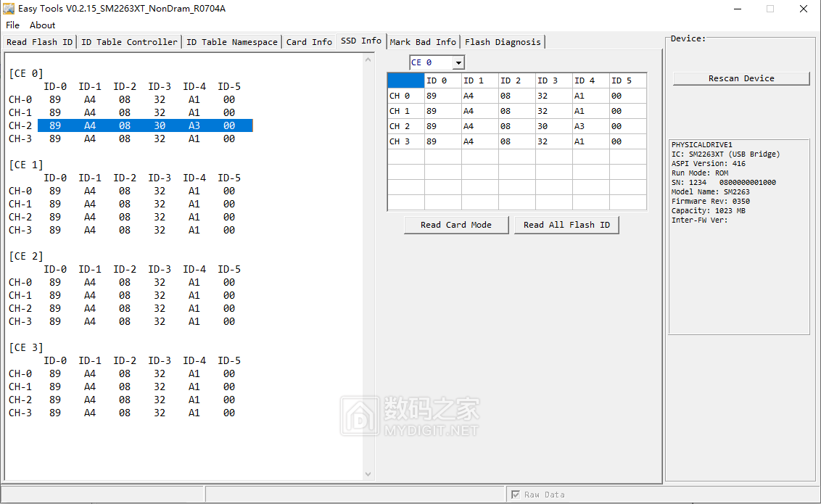Open the ID Table Controller tab
821x504 pixels.
coord(129,41)
